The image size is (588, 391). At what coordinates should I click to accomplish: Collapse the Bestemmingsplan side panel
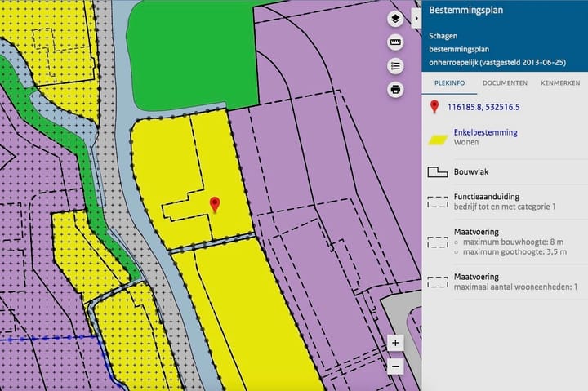(416, 15)
